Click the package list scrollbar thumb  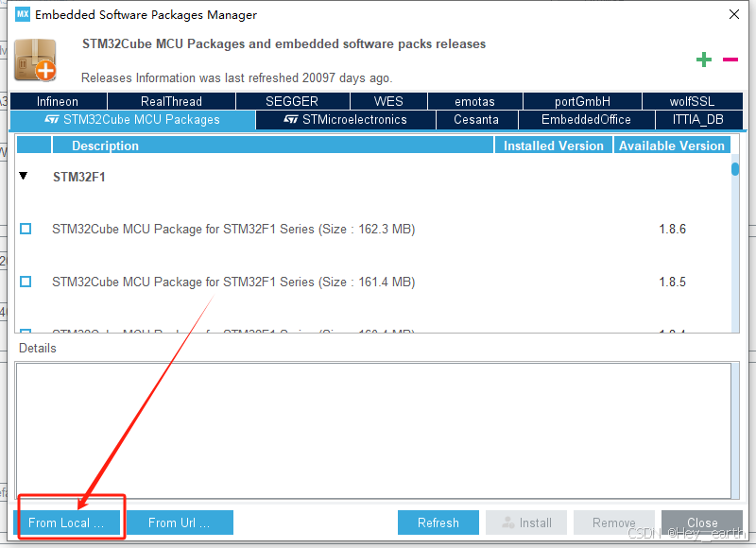pyautogui.click(x=735, y=169)
